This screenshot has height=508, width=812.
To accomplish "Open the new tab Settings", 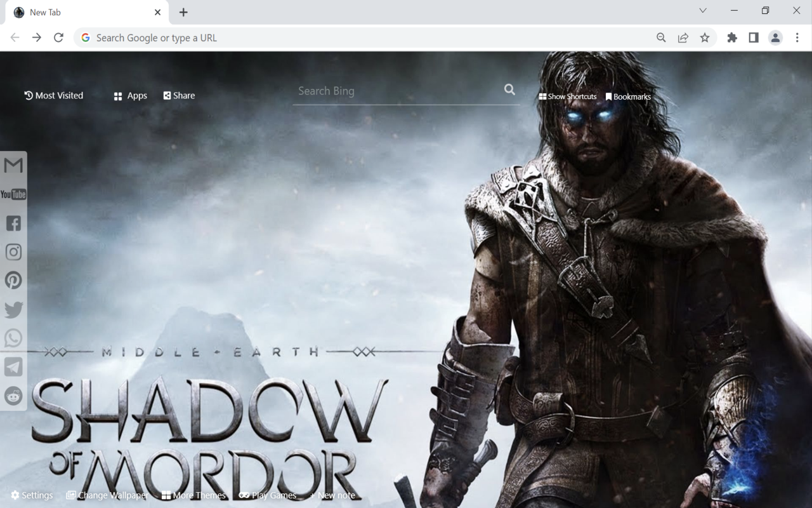I will (32, 495).
